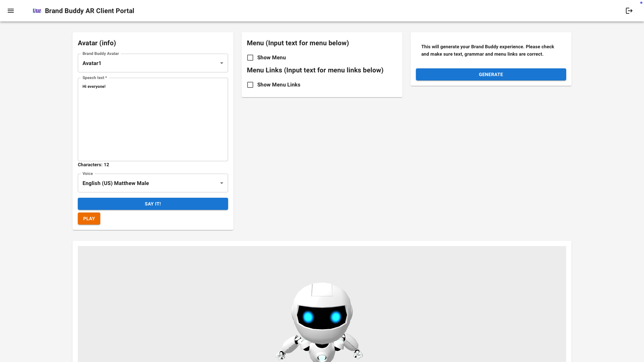
Task: Open the Brand Buddy Avatar select field
Action: (x=148, y=63)
